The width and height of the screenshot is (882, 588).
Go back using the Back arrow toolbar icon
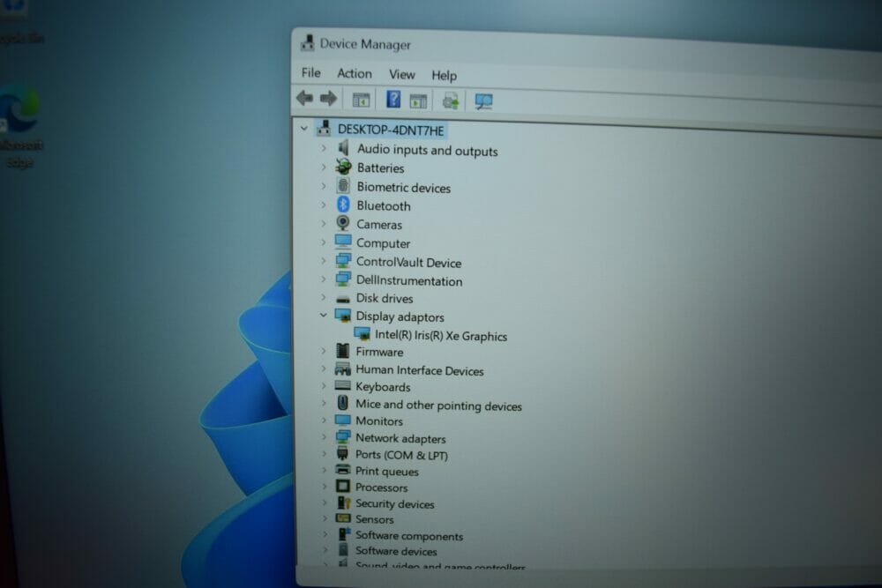[305, 99]
